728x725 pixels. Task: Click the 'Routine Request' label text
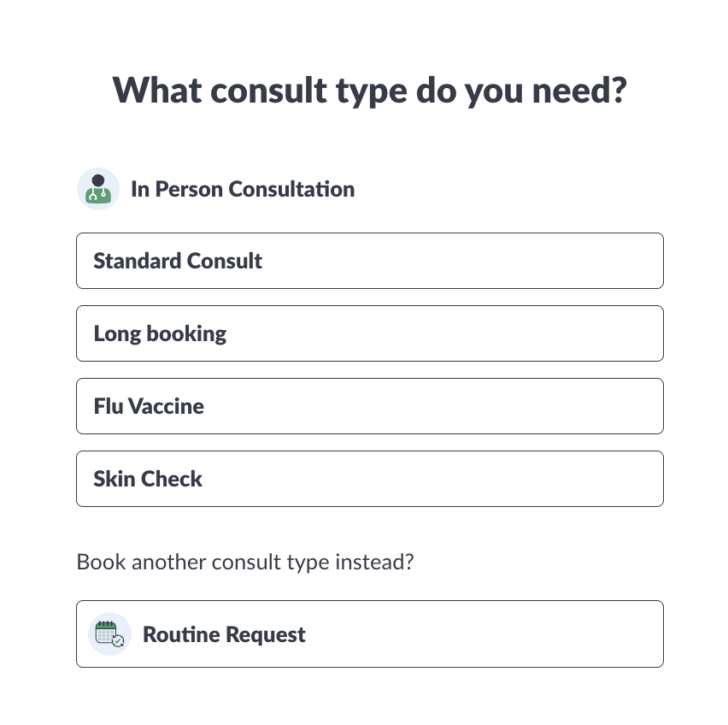click(x=224, y=634)
